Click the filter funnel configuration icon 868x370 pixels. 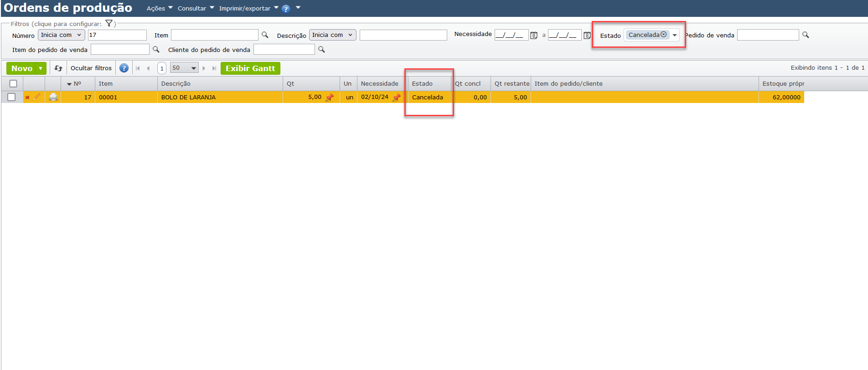pos(109,23)
